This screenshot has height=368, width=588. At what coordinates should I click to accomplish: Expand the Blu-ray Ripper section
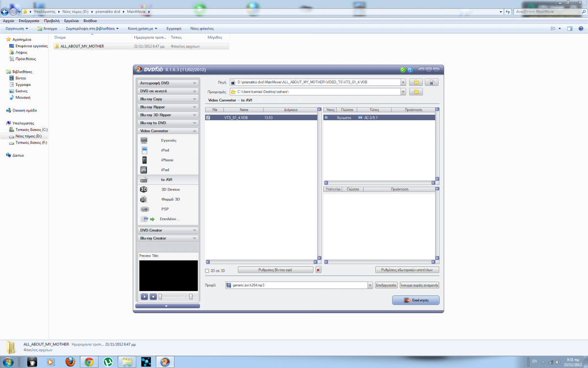(168, 107)
